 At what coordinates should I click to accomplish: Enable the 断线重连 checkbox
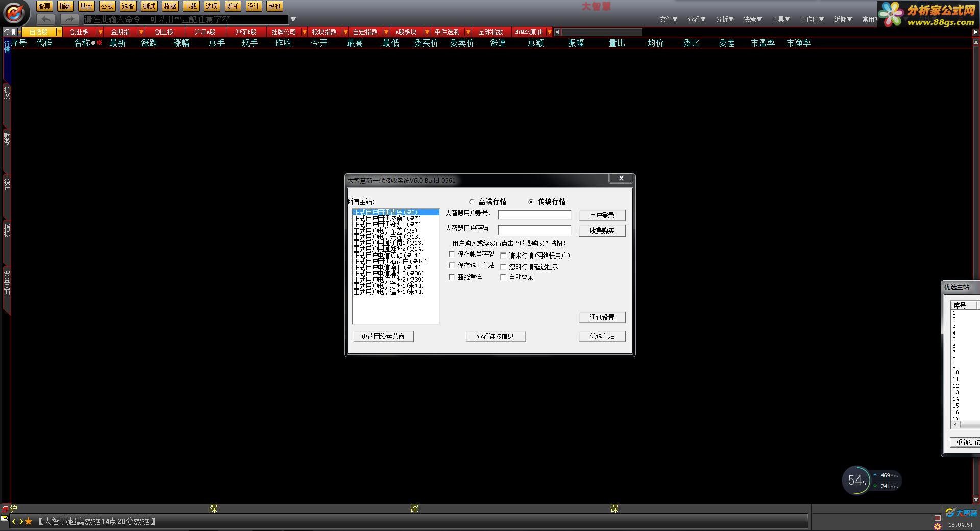[452, 277]
